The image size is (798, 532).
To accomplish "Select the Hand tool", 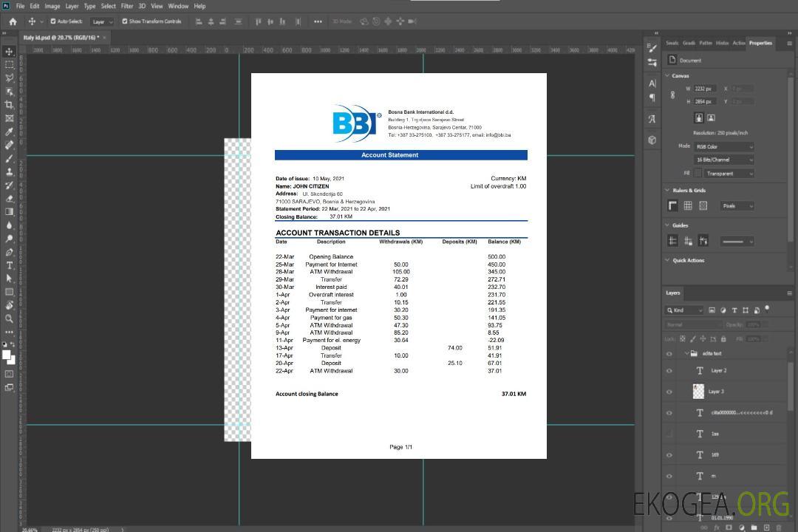I will click(x=9, y=305).
